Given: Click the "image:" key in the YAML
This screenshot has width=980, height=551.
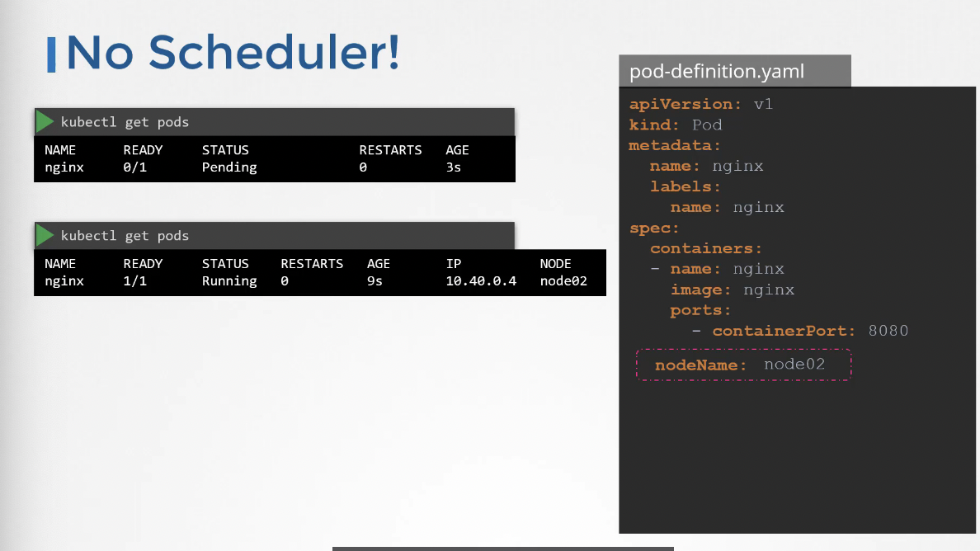Looking at the screenshot, I should pos(700,290).
